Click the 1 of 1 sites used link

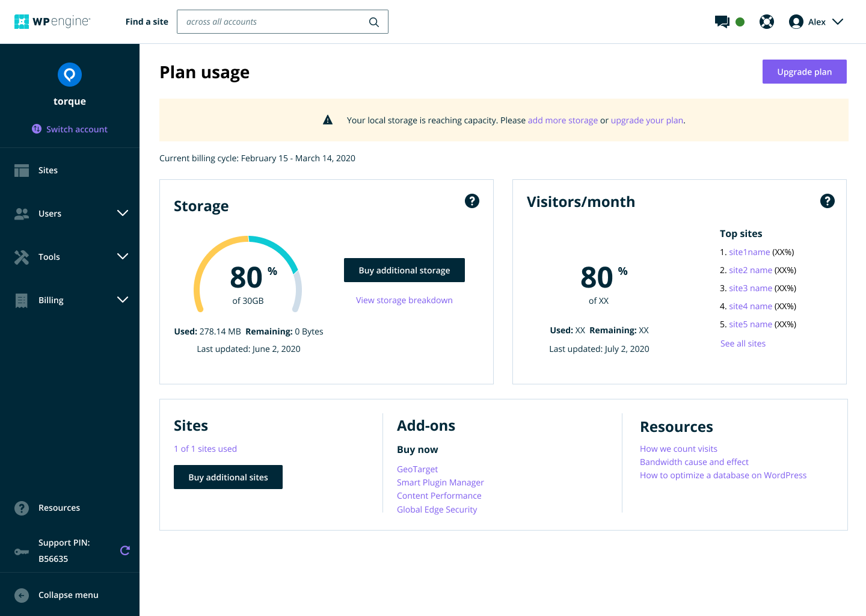click(x=205, y=449)
